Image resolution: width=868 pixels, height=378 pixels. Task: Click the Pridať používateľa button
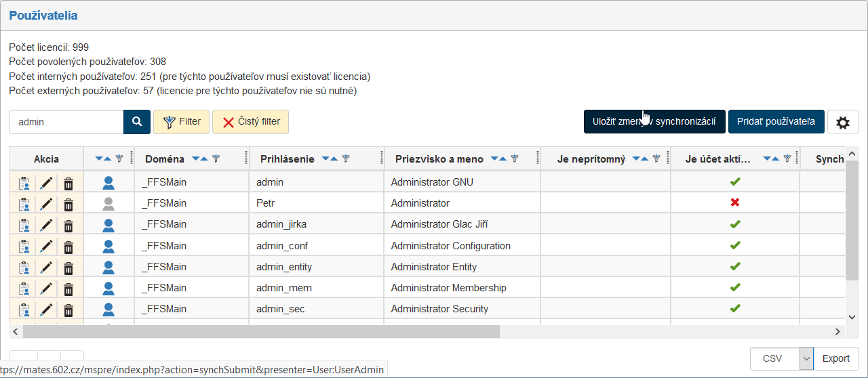point(776,122)
